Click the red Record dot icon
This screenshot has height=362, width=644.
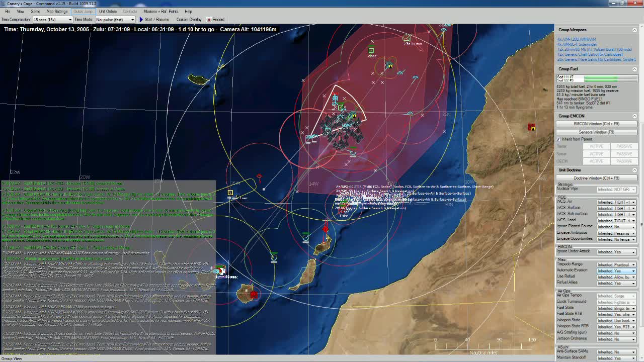209,20
